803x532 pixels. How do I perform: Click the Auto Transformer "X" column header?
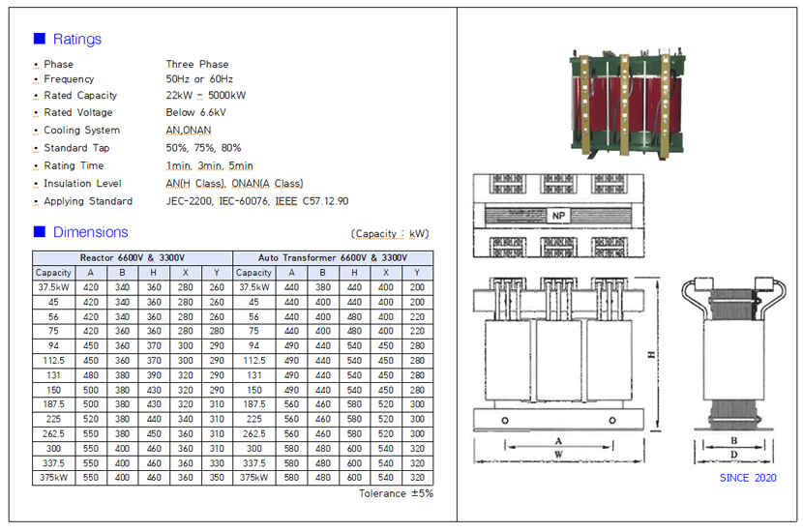[386, 273]
